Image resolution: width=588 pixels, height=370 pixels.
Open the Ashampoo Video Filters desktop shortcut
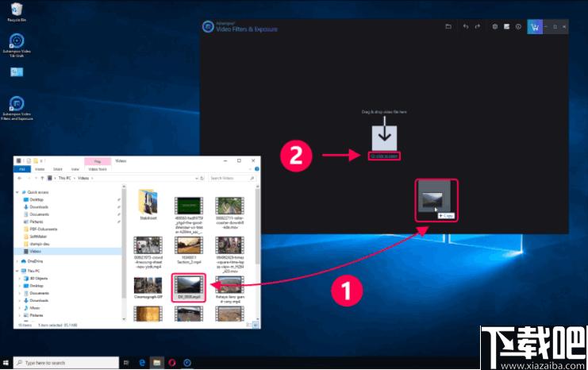(17, 108)
